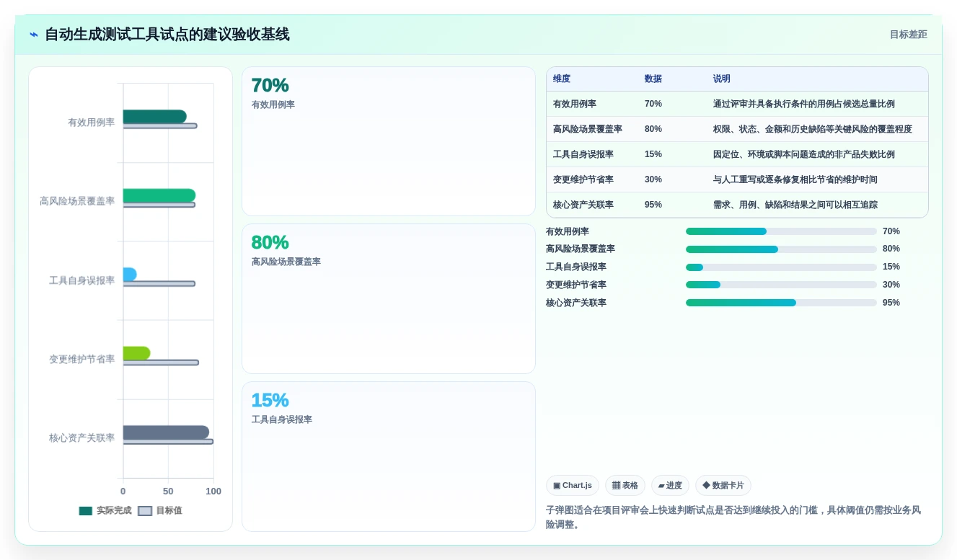The image size is (957, 560).
Task: Click description 需求、用例、缺陷和结果之间可以相互追踪
Action: click(x=795, y=205)
